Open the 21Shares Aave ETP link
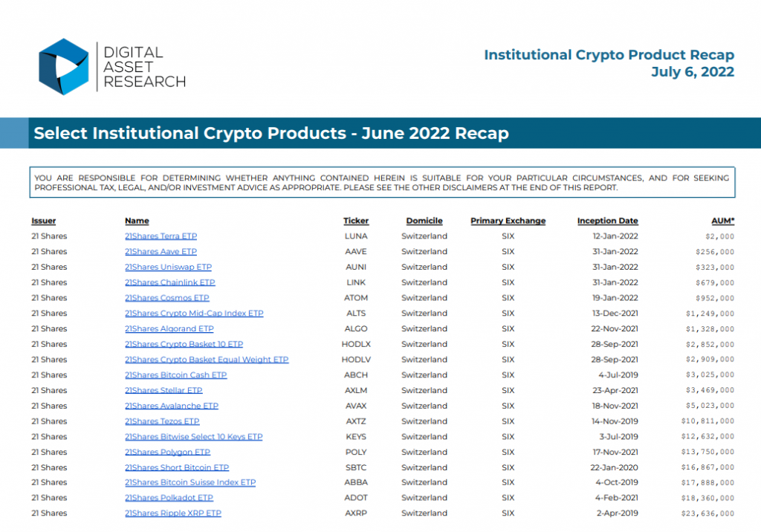 click(x=161, y=252)
